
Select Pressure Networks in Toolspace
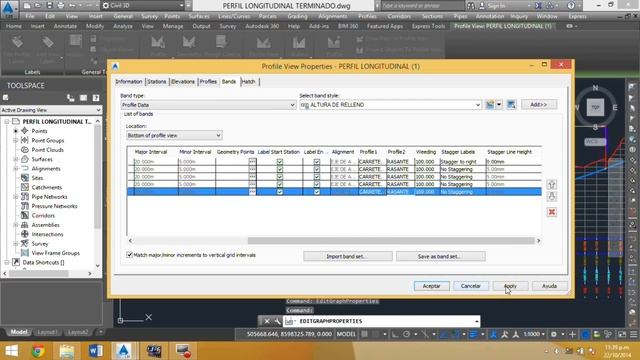point(54,206)
